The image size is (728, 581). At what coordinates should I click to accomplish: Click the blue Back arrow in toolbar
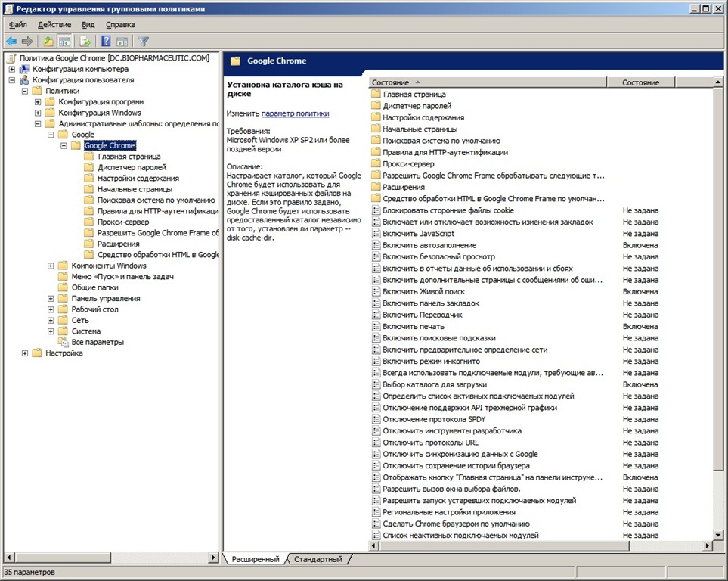point(11,42)
